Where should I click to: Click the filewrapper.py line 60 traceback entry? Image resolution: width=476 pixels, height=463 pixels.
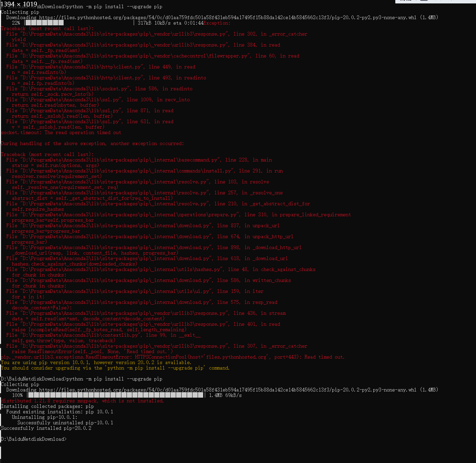pyautogui.click(x=153, y=56)
